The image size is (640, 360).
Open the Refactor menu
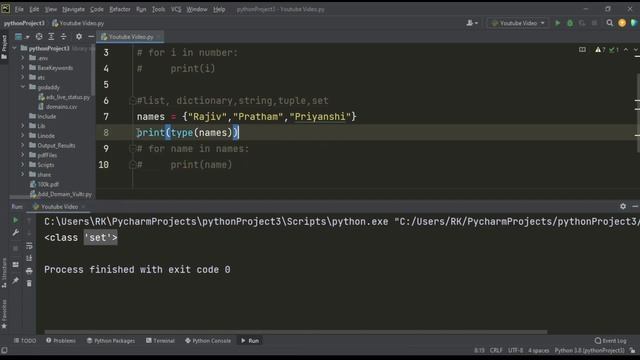coord(120,9)
